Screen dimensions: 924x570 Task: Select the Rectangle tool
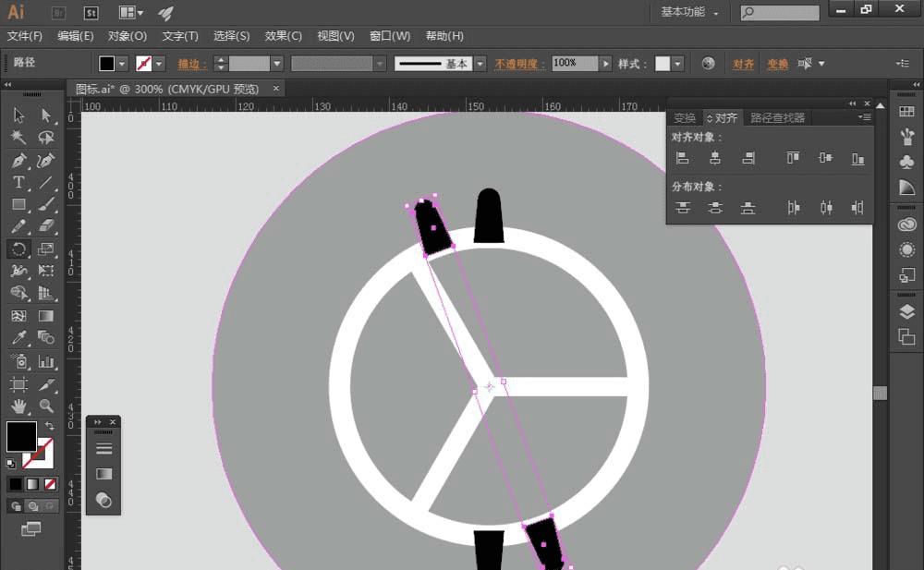pyautogui.click(x=18, y=204)
